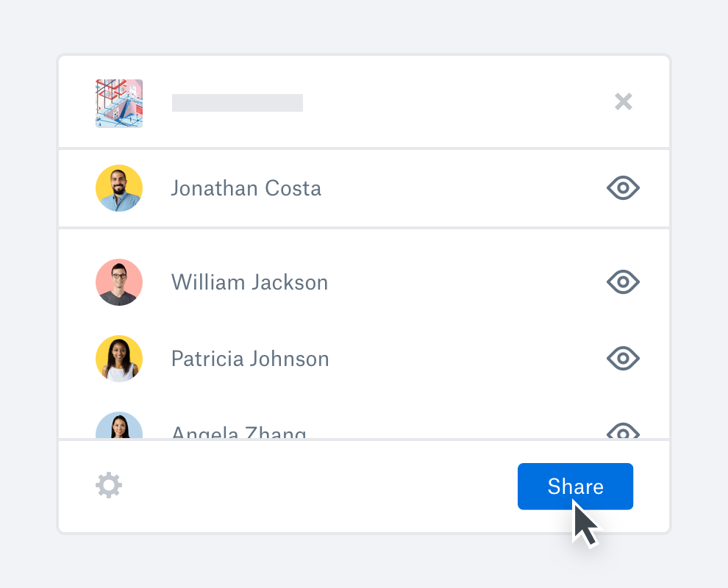Toggle view permission for Jonathan Costa
This screenshot has width=728, height=588.
(623, 188)
